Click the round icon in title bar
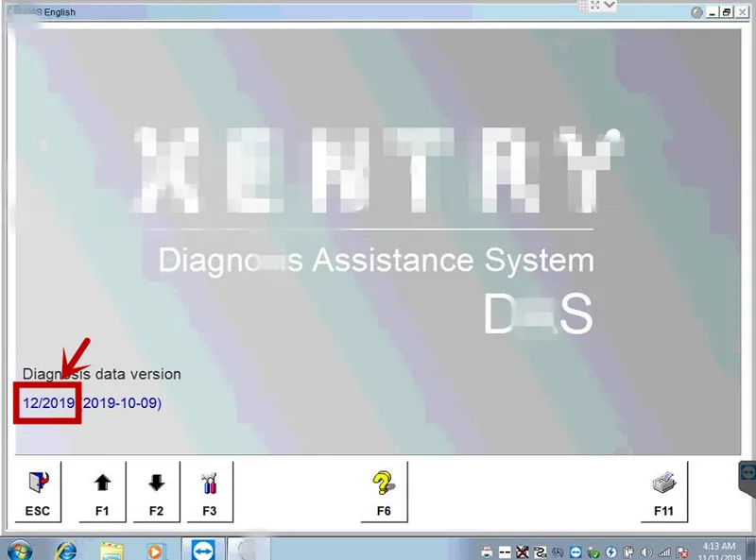This screenshot has height=560, width=756. tap(696, 12)
